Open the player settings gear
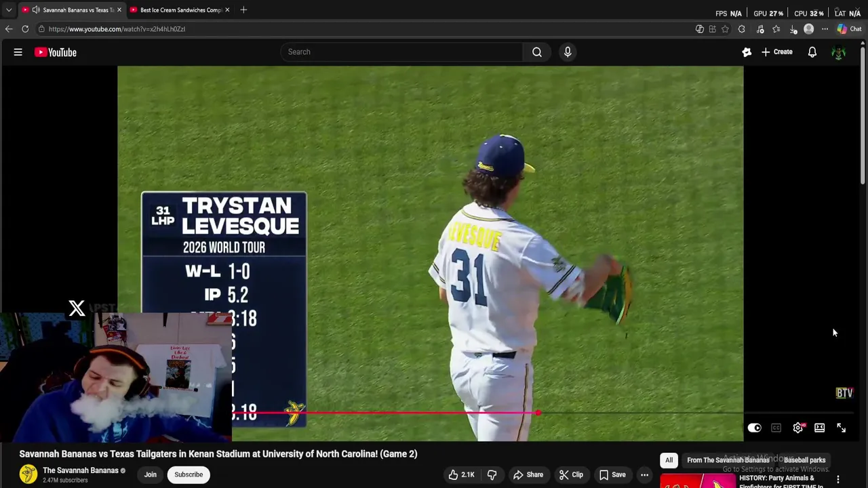The image size is (868, 488). 798,428
